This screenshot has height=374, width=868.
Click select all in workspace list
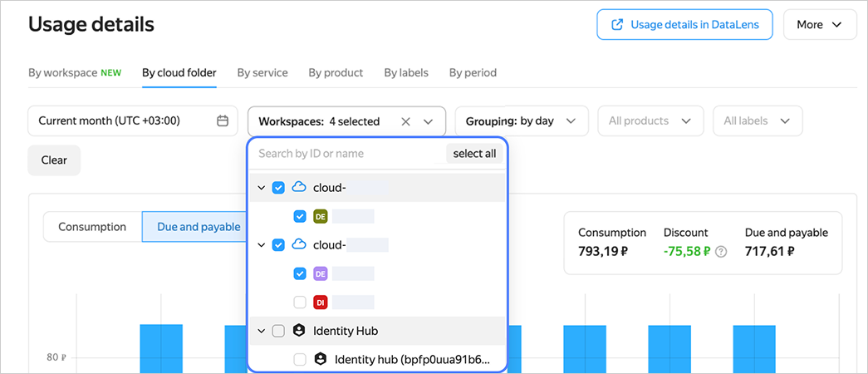pos(474,154)
